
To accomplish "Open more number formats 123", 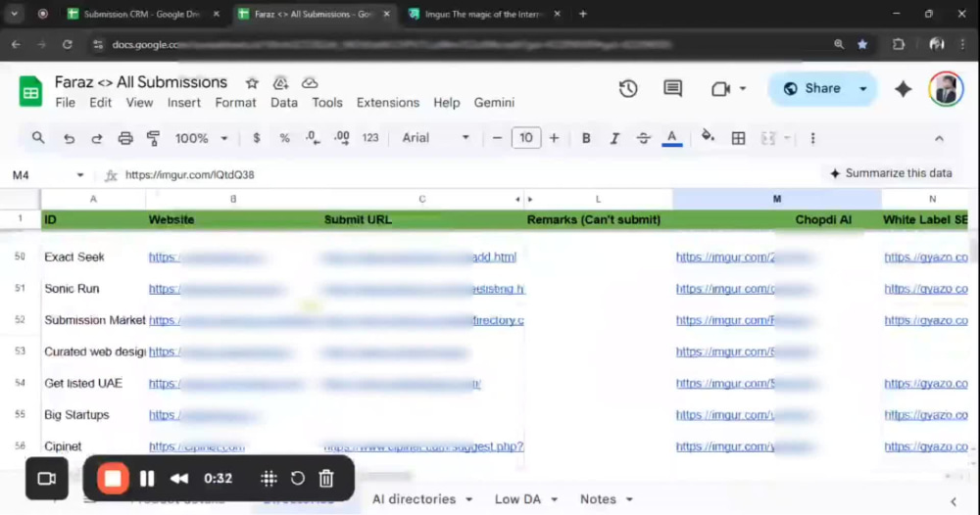I will (x=370, y=138).
